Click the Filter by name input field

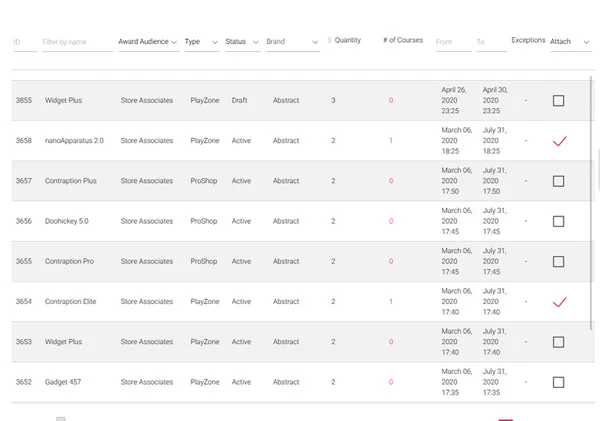(78, 42)
